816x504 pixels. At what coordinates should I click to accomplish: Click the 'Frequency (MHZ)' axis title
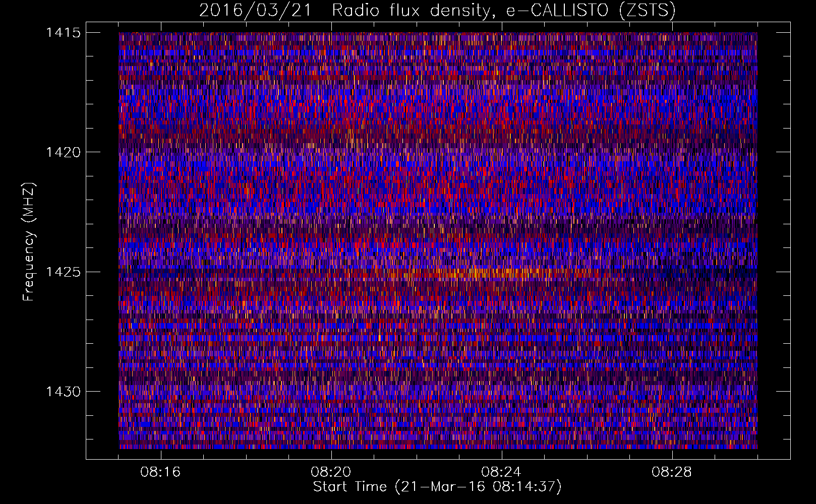click(x=29, y=242)
